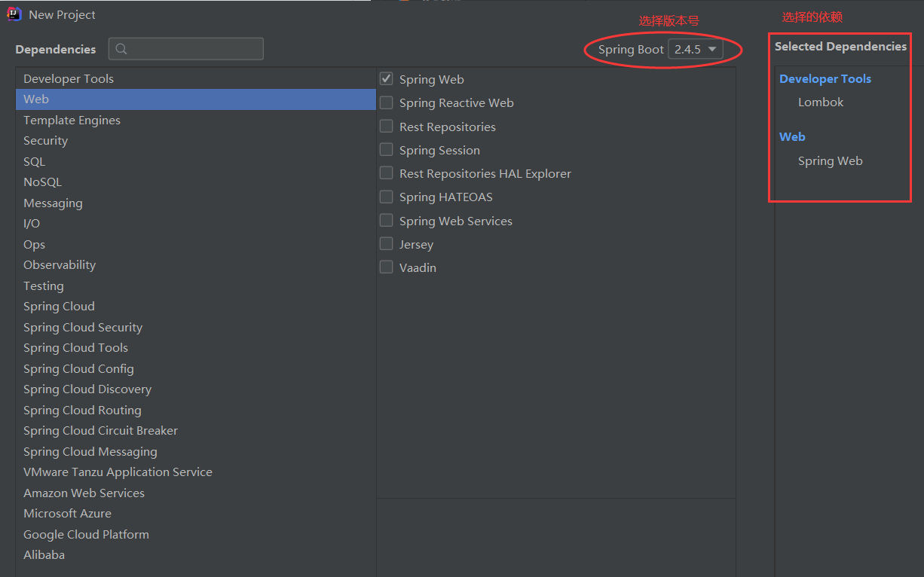Select the Spring Web Services checkbox

pos(386,220)
